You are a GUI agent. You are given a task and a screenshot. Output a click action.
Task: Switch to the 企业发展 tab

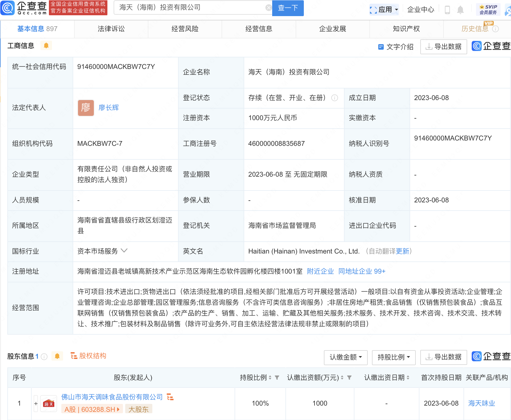tap(333, 29)
